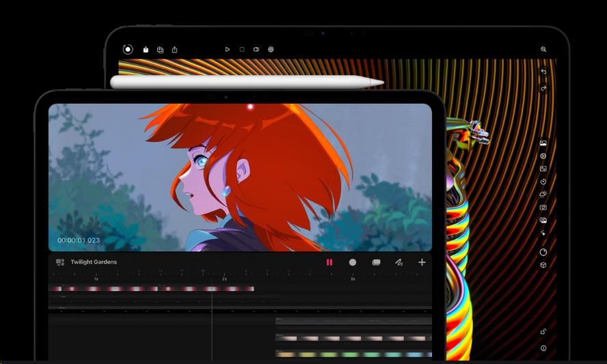Open the search magnifier at top right
The image size is (607, 364).
coord(543,50)
